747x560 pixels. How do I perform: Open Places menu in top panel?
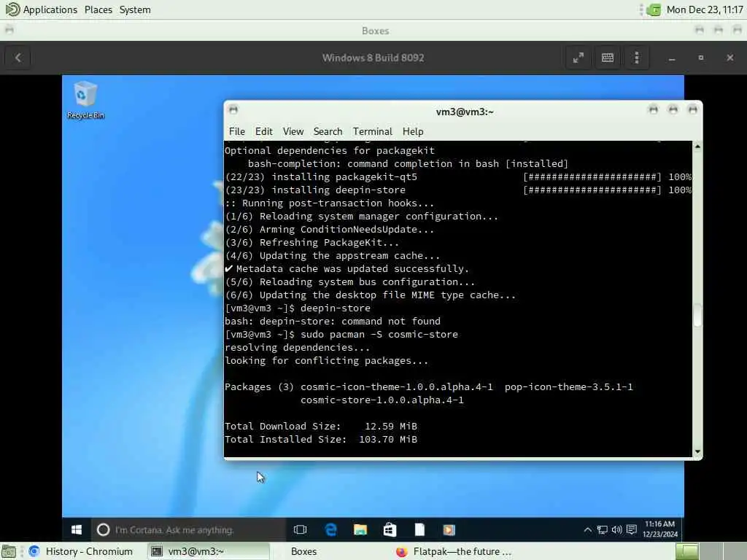coord(98,9)
